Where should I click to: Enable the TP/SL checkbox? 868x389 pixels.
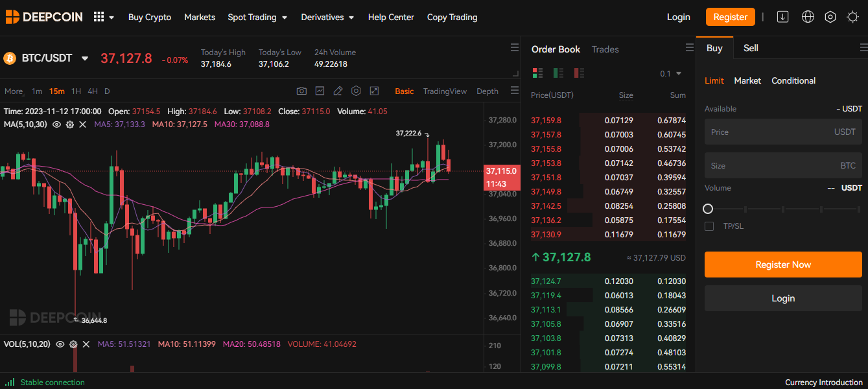pyautogui.click(x=709, y=226)
